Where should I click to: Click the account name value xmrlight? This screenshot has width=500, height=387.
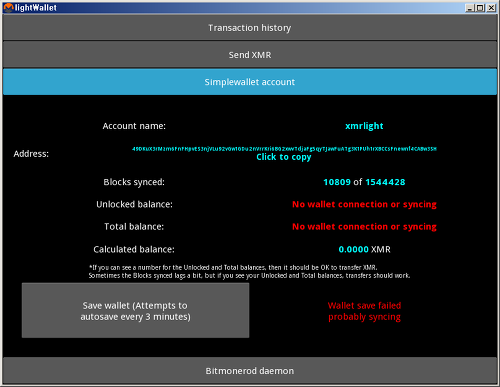point(364,126)
